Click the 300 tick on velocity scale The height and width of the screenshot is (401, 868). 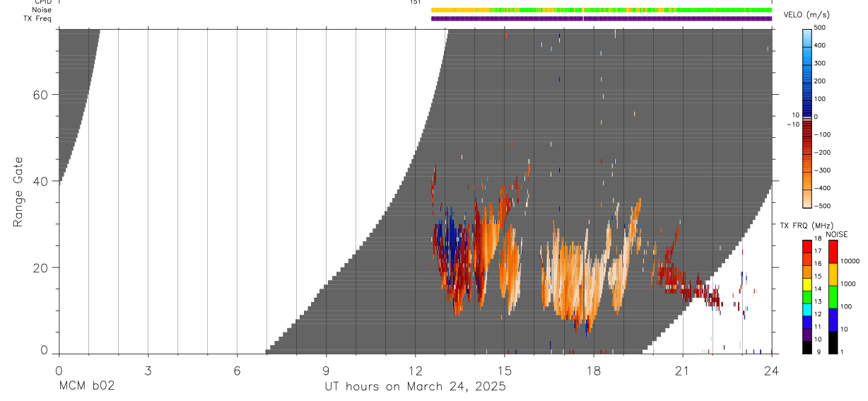coord(821,64)
